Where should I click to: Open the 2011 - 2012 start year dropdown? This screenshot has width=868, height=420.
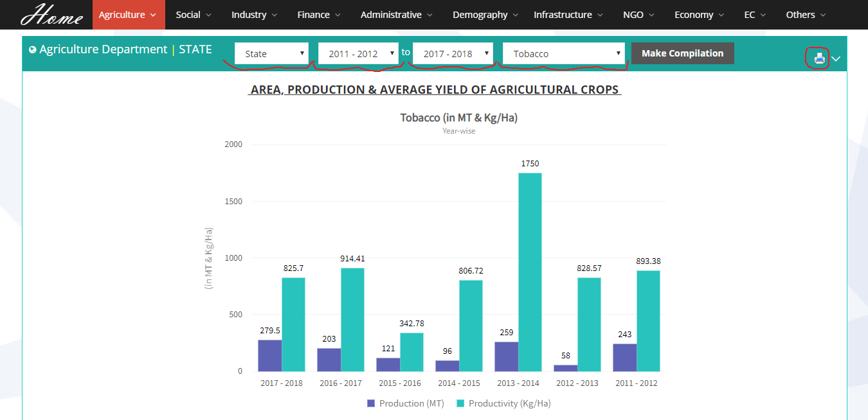click(x=358, y=53)
